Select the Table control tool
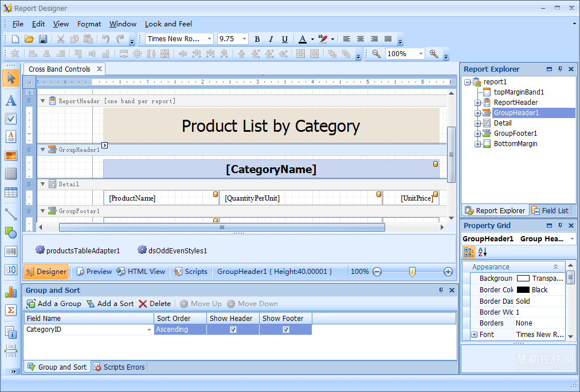 (11, 193)
